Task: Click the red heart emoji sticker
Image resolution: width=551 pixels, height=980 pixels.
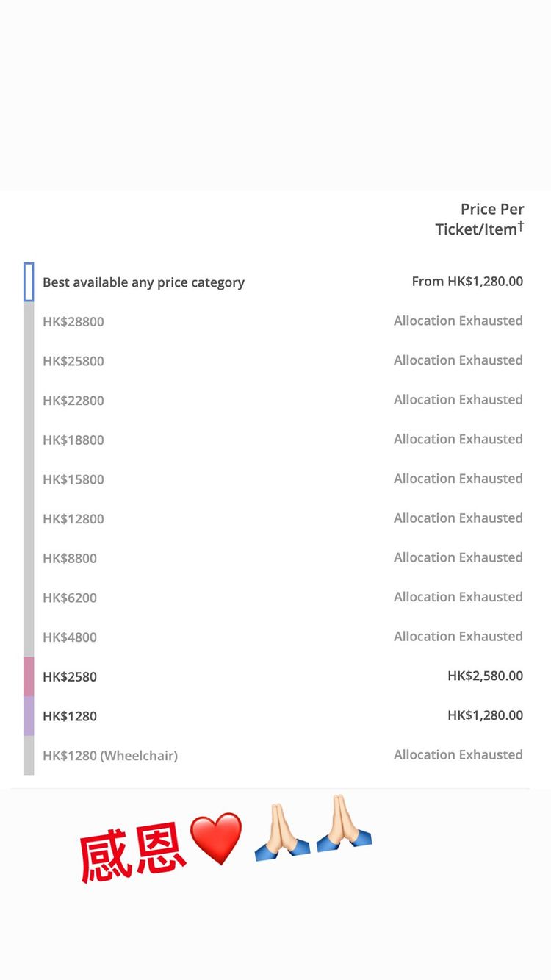Action: (216, 840)
